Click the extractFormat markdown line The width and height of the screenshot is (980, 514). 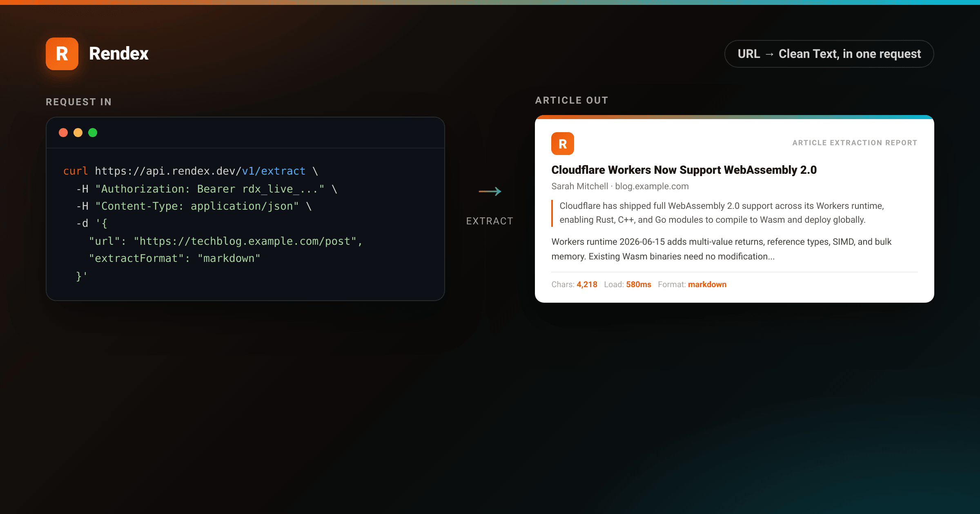[x=174, y=258]
